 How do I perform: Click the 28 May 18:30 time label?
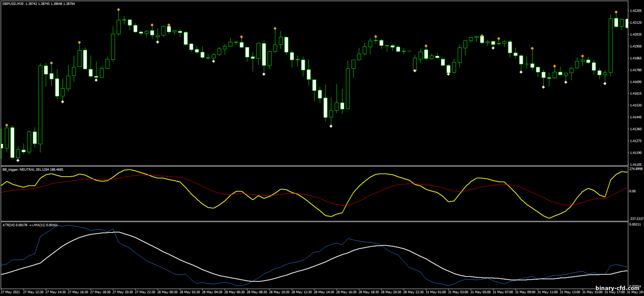(x=369, y=292)
